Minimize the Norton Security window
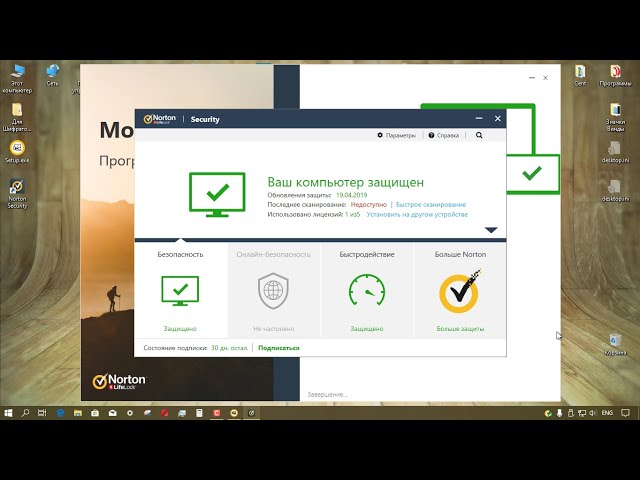 (479, 118)
